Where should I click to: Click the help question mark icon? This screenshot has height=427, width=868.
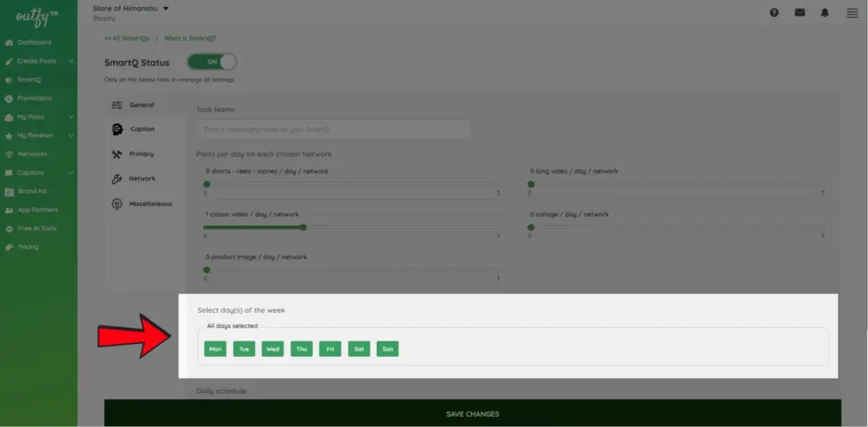tap(774, 13)
